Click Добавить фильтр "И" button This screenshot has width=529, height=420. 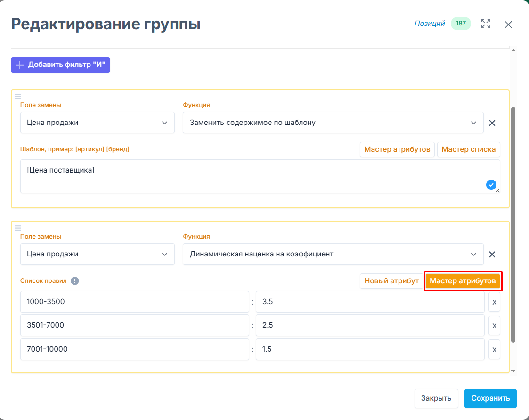point(60,65)
